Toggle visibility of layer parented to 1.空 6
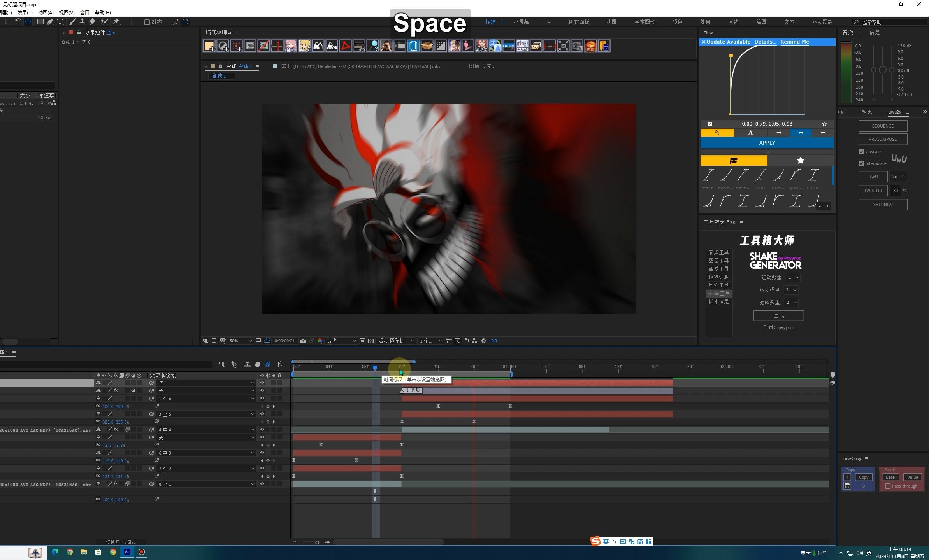Screen dimensions: 929x560 click(262, 398)
